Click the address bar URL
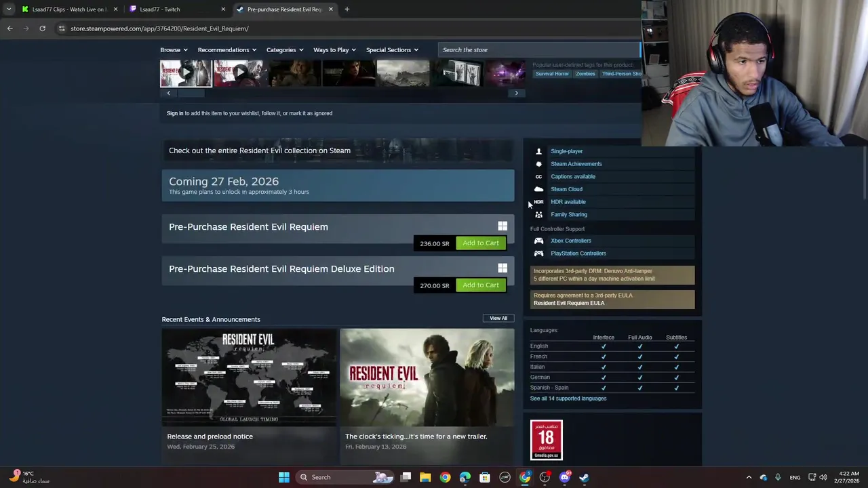Viewport: 868px width, 488px height. tap(159, 28)
